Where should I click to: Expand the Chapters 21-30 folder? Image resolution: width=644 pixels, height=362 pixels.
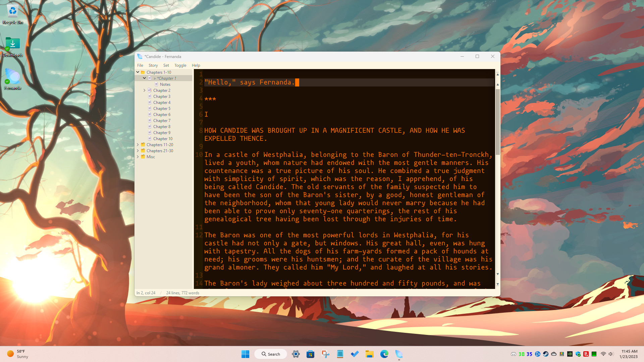click(138, 151)
